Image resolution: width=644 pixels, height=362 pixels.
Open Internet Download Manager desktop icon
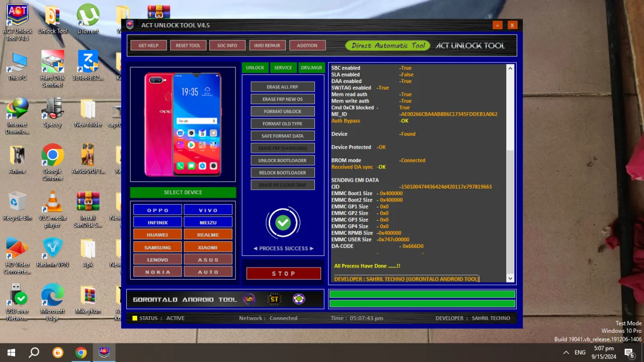(18, 117)
